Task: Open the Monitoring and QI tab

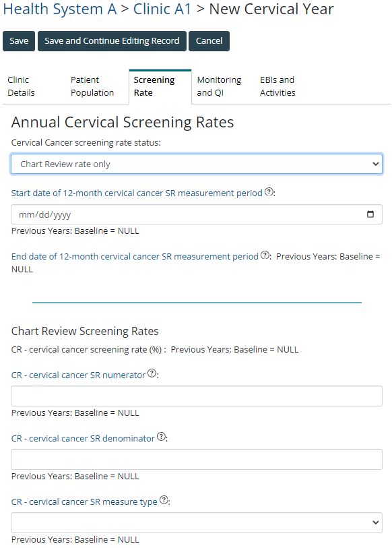Action: [219, 86]
